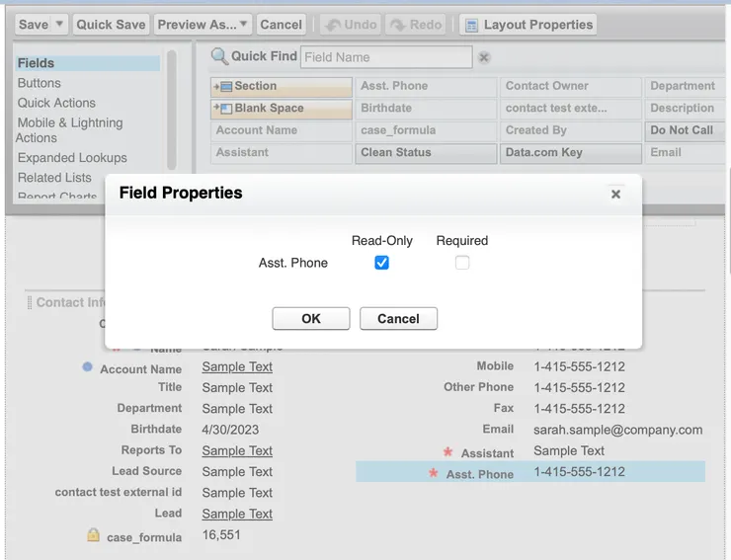Check the Required checkbox for Asst. Phone
This screenshot has height=560, width=731.
[462, 263]
